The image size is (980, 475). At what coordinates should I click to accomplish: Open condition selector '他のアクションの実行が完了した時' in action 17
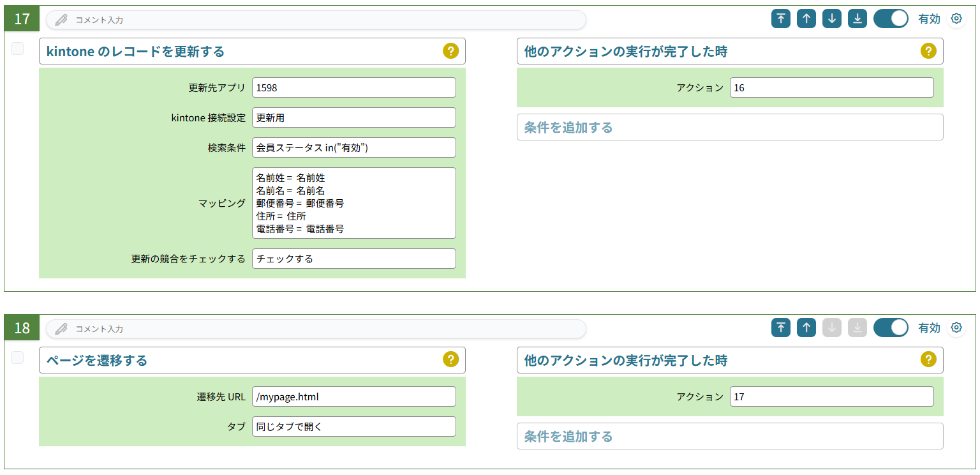(730, 51)
